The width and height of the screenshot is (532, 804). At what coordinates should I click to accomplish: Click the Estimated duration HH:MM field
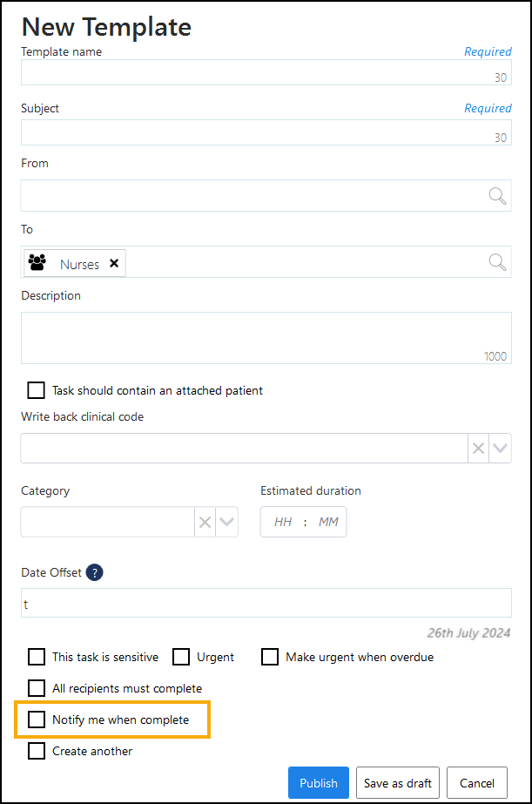pyautogui.click(x=304, y=523)
